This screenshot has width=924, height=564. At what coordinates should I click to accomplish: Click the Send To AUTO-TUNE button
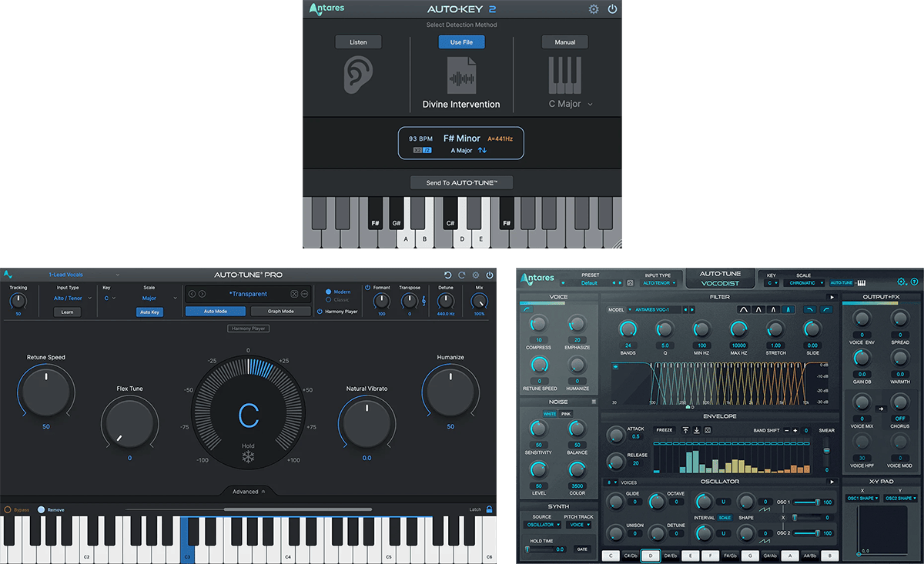(461, 183)
